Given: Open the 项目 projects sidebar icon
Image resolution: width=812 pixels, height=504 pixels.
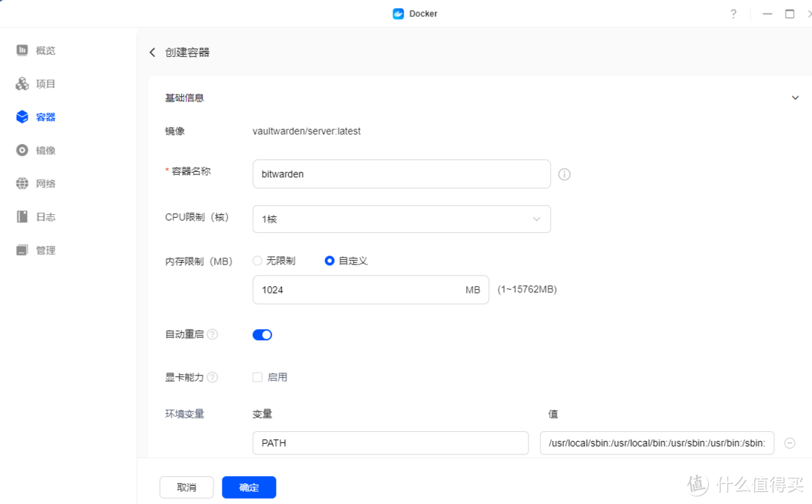Looking at the screenshot, I should (x=22, y=83).
